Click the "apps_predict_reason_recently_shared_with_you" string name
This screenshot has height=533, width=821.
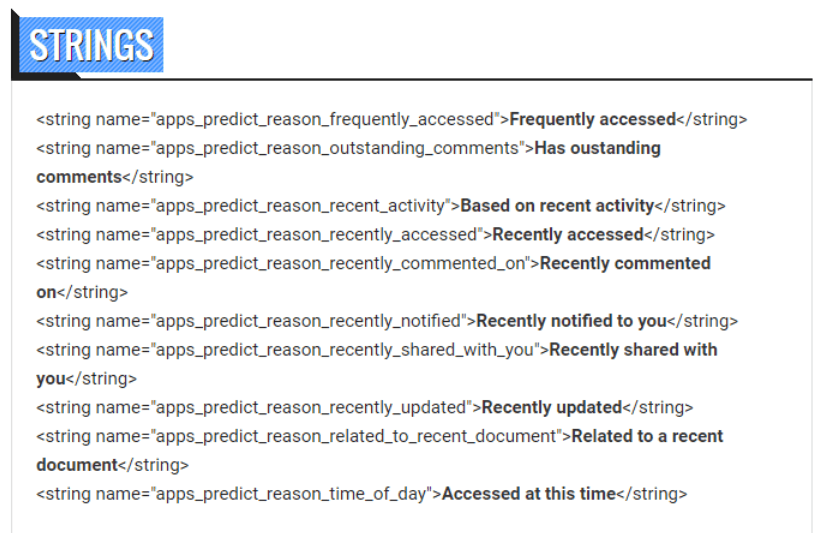point(345,350)
